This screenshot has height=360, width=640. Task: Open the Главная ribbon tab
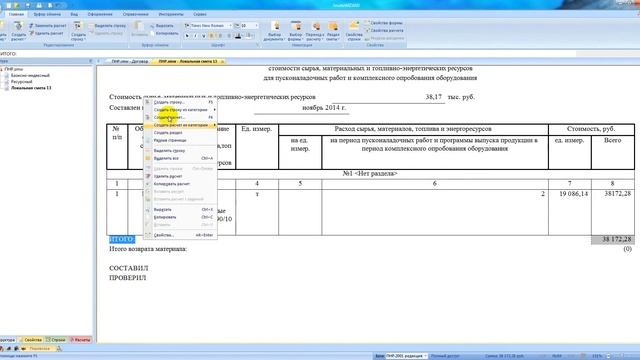click(16, 14)
